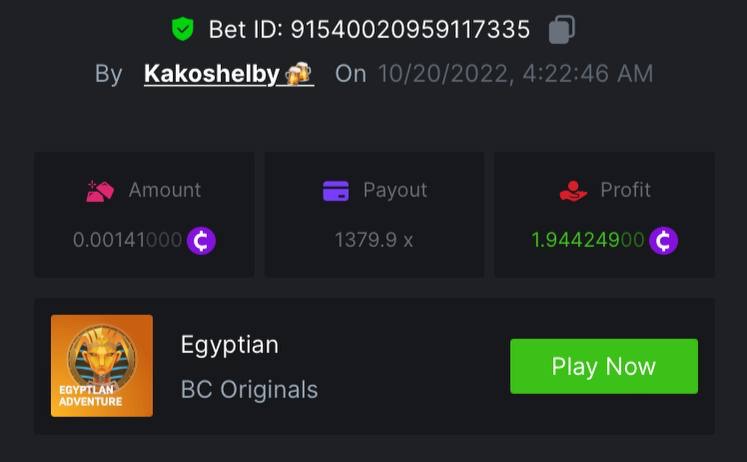747x462 pixels.
Task: Click the green verified shield icon
Action: pyautogui.click(x=182, y=29)
